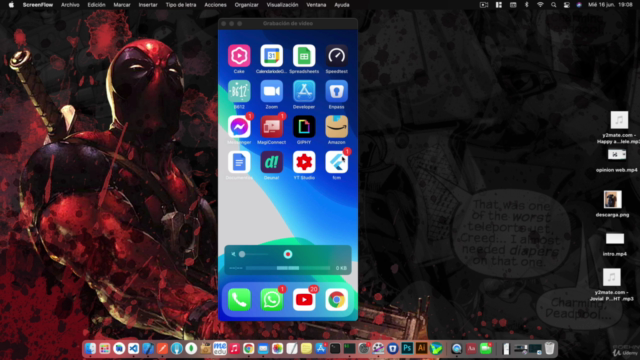The width and height of the screenshot is (640, 360).
Task: Open the YT Studio app
Action: pos(304,162)
